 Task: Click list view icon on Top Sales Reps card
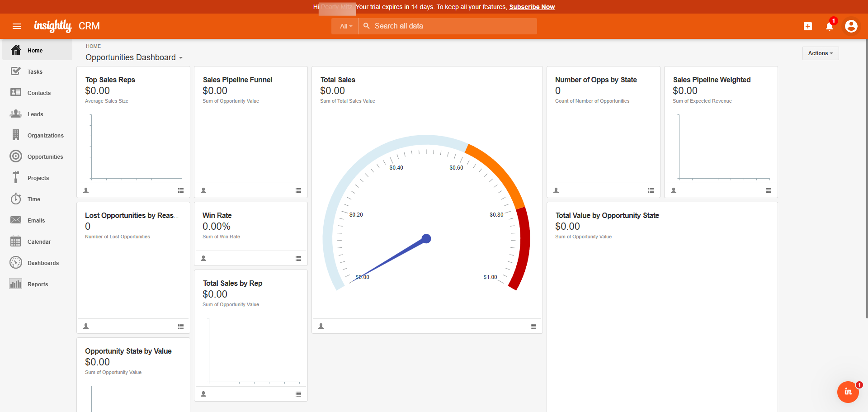pos(181,191)
